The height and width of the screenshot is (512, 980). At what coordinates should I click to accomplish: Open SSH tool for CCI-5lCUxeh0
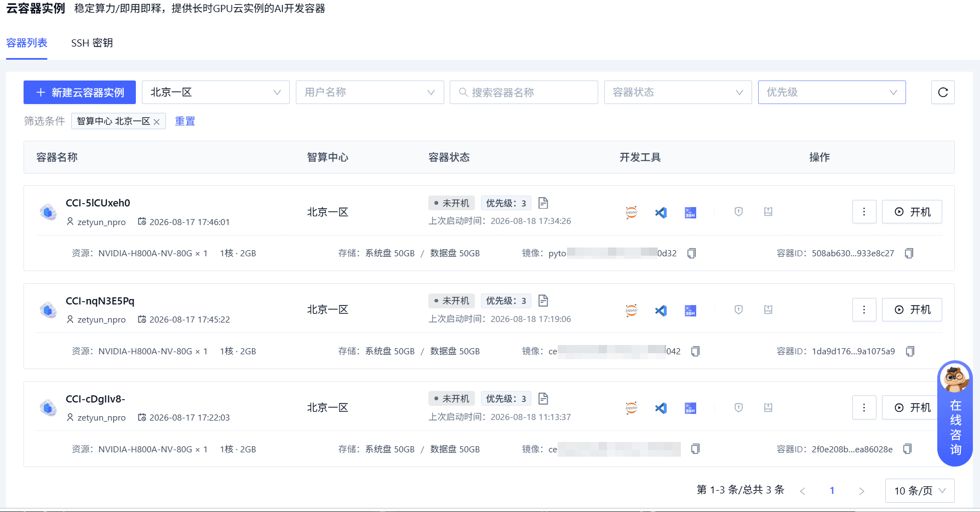(x=690, y=212)
